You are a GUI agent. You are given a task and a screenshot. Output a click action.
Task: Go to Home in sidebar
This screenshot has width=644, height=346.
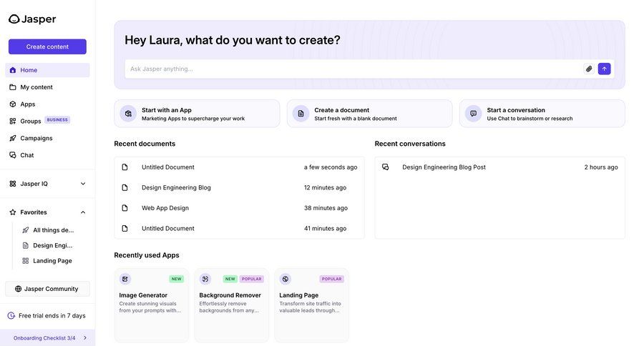click(47, 70)
